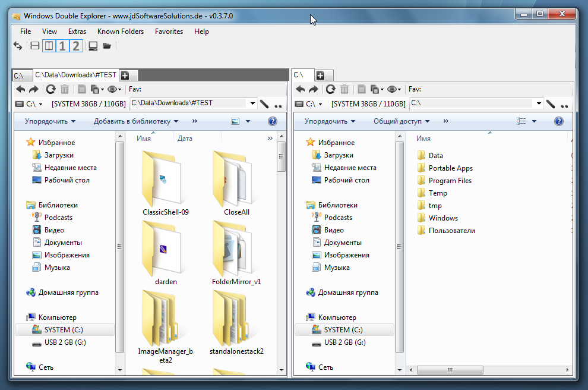Click the Имя column header in right pane
Viewport: 588px width, 390px height.
[x=423, y=139]
